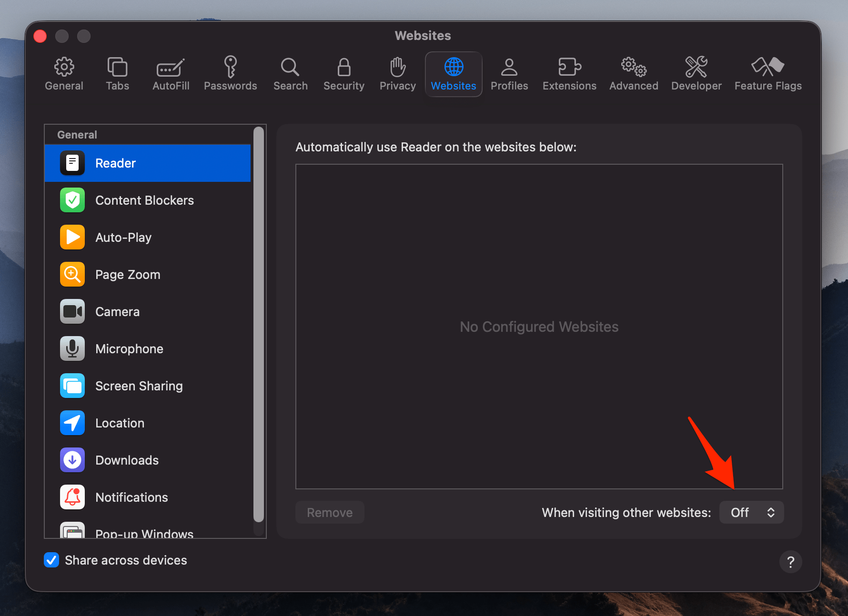The image size is (848, 616).
Task: Click the Remove button
Action: 330,513
